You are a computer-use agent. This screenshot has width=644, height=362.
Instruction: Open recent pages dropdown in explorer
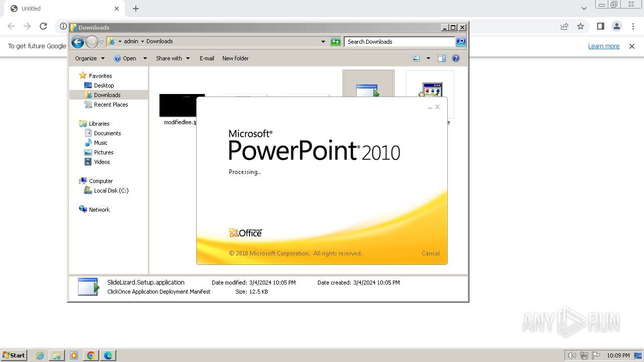pos(101,42)
